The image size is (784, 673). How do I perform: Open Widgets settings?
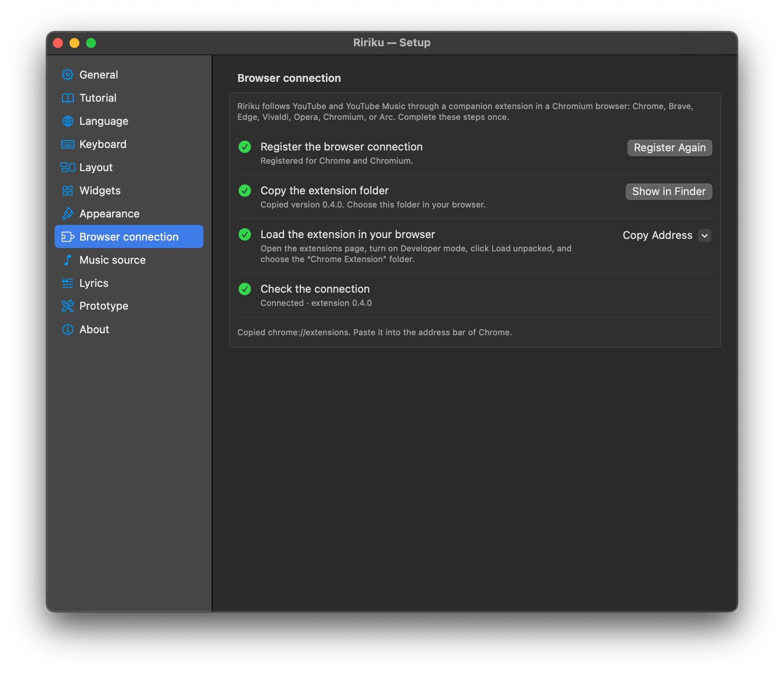(x=129, y=191)
